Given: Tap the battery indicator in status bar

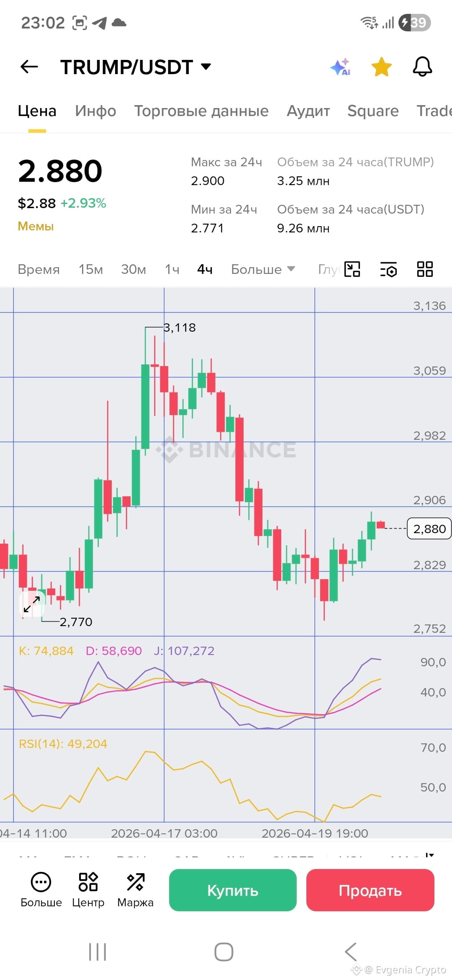Looking at the screenshot, I should 415,23.
